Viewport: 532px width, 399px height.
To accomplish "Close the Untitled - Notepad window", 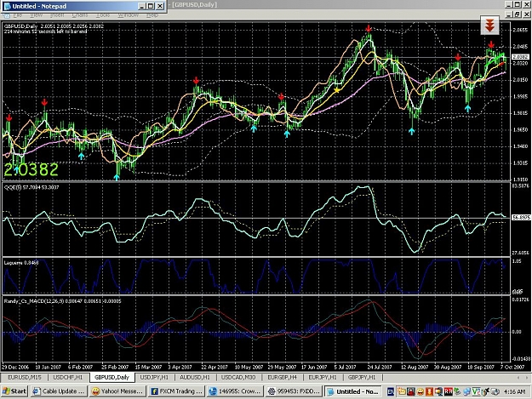I will click(160, 6).
